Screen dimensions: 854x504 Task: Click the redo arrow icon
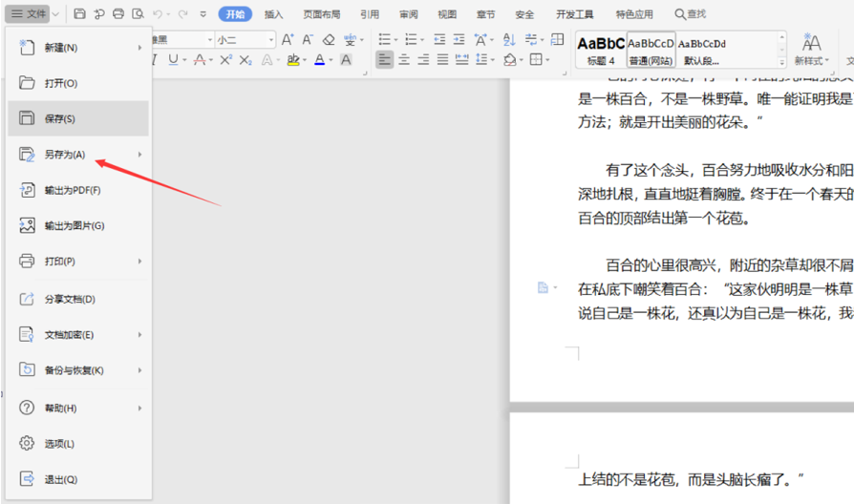click(183, 14)
